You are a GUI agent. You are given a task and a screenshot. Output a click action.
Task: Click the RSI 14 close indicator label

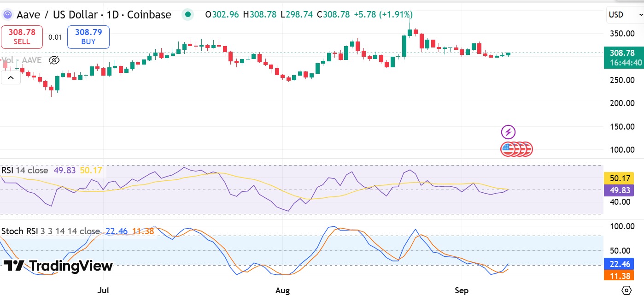[x=24, y=170]
